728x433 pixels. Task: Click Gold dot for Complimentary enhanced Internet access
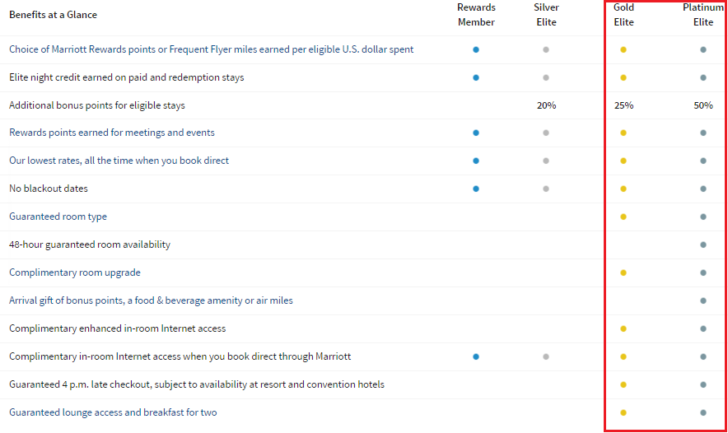coord(624,329)
